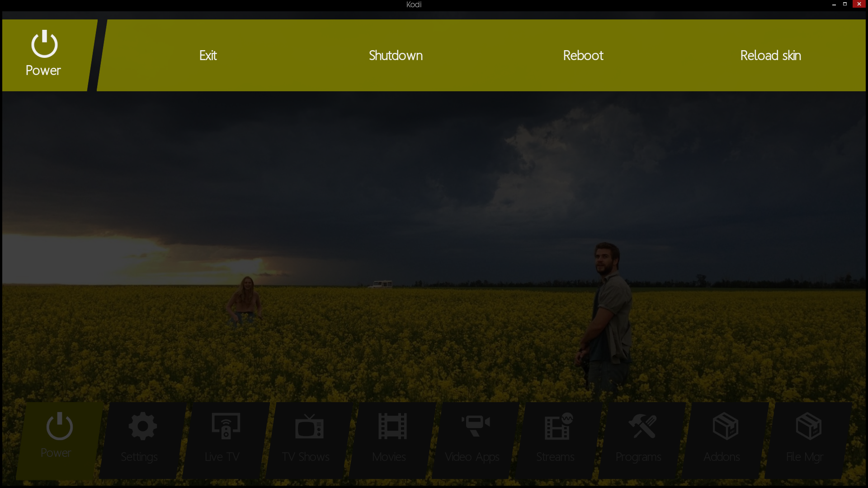Open the Streams film icon

[x=559, y=426]
